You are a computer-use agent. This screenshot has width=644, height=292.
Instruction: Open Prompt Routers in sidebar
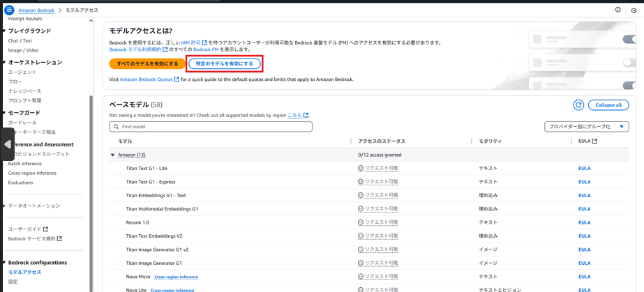[25, 19]
